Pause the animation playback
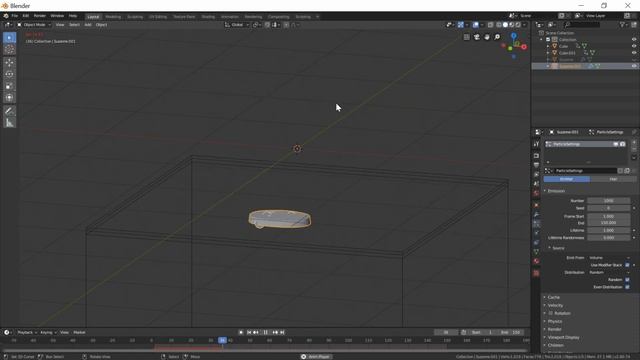Screen dimensions: 640x360 point(266,333)
